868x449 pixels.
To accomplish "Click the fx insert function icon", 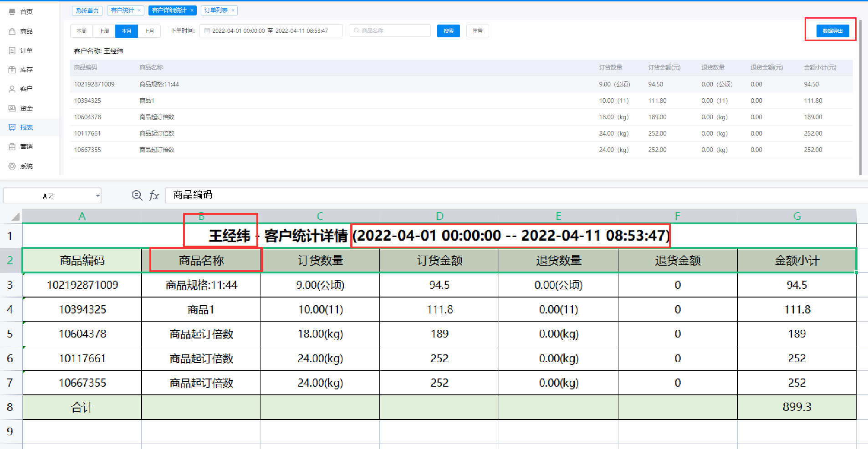I will [x=154, y=196].
